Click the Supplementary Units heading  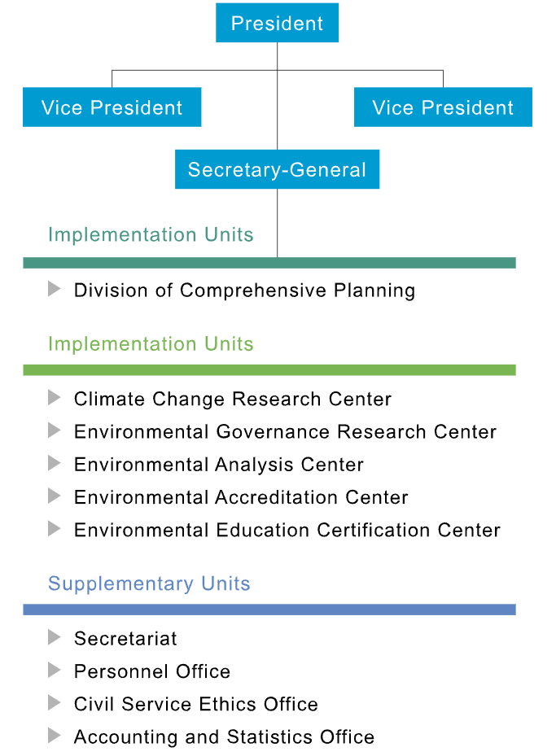(x=149, y=583)
